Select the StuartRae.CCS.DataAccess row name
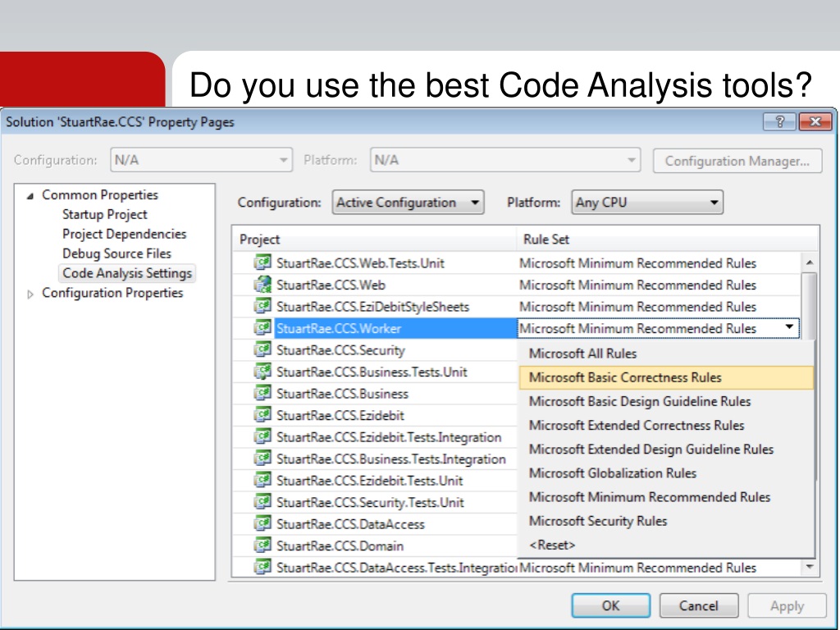This screenshot has width=840, height=630. pyautogui.click(x=350, y=524)
